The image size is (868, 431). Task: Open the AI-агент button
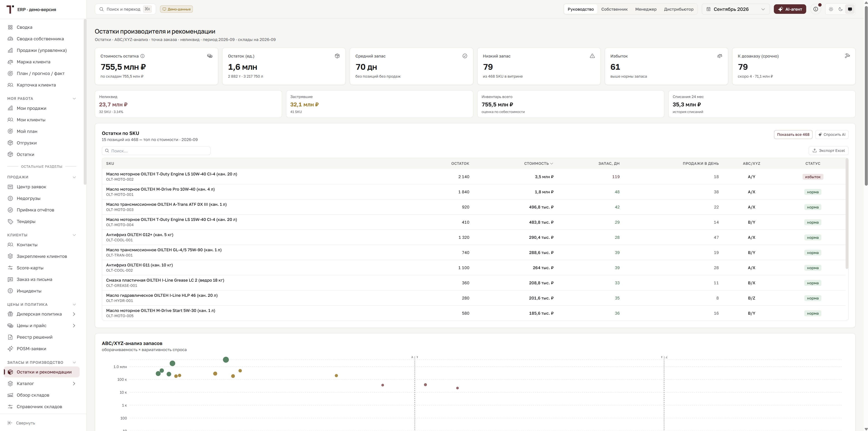click(790, 9)
